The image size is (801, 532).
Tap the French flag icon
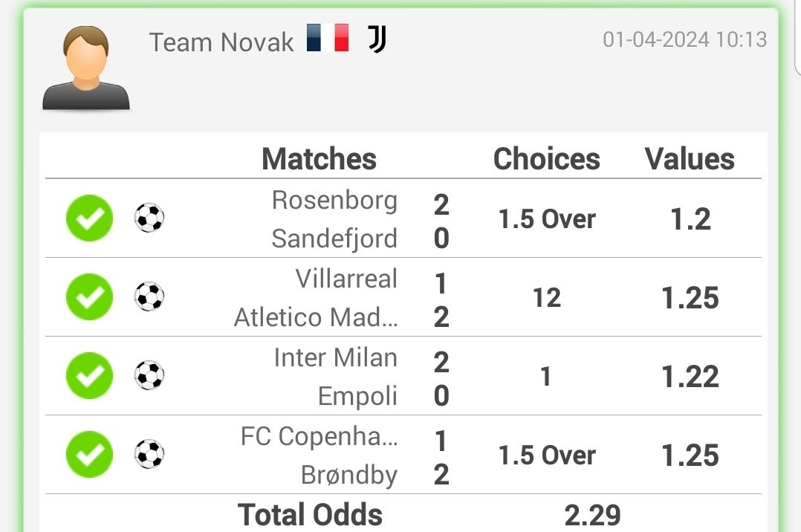(x=328, y=38)
